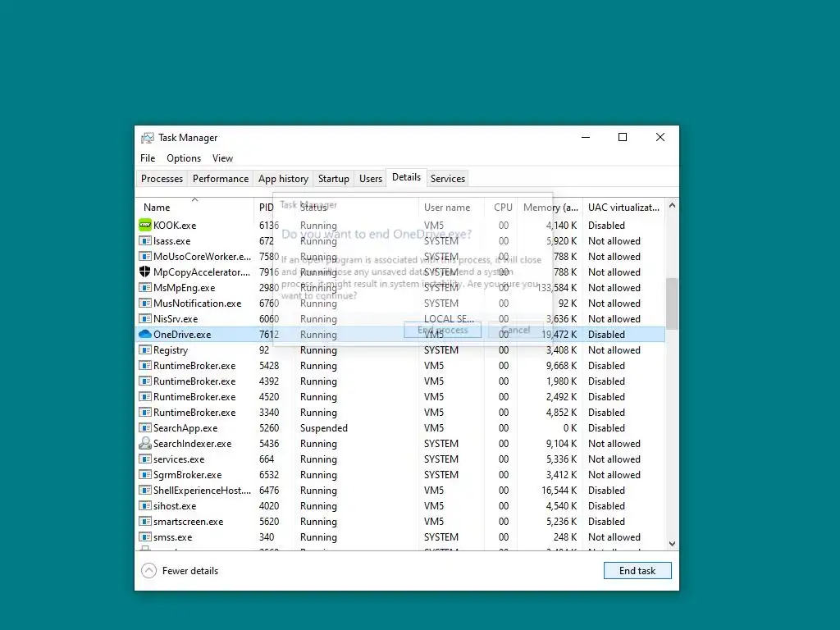Click the 16,544 K memory value
840x630 pixels.
click(559, 491)
